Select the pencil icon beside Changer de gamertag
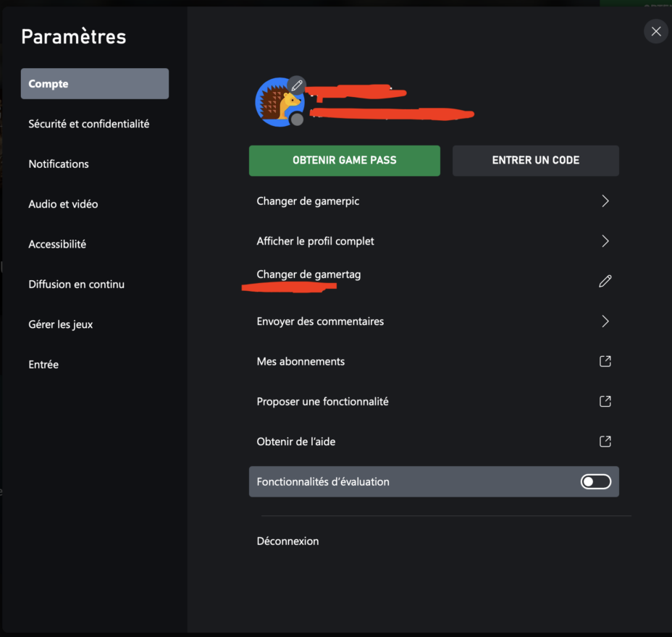 605,281
